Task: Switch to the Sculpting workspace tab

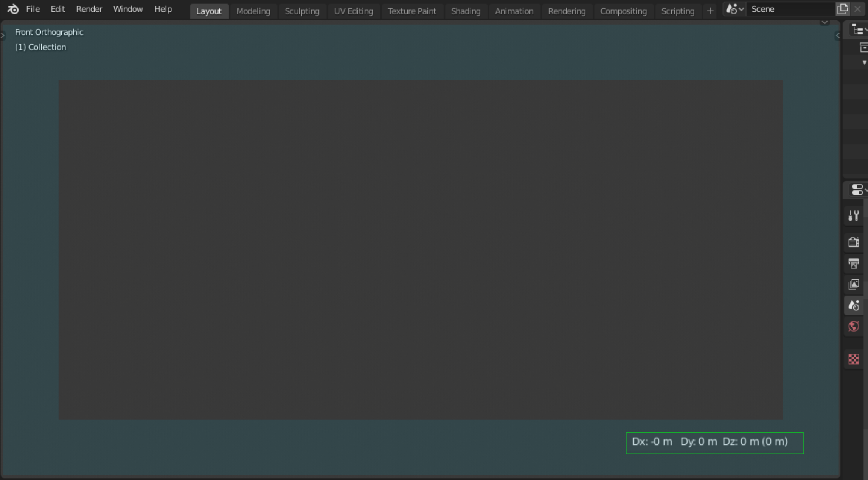Action: point(302,11)
